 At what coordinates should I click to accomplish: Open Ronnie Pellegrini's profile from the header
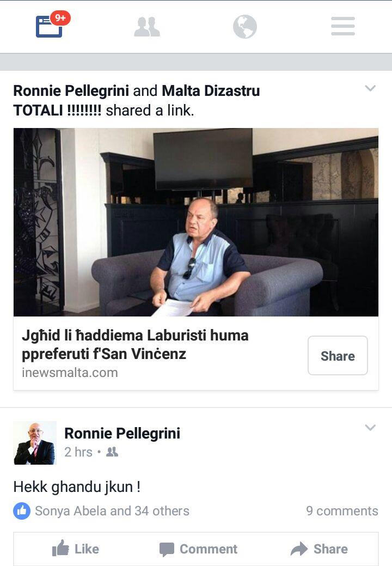[71, 90]
